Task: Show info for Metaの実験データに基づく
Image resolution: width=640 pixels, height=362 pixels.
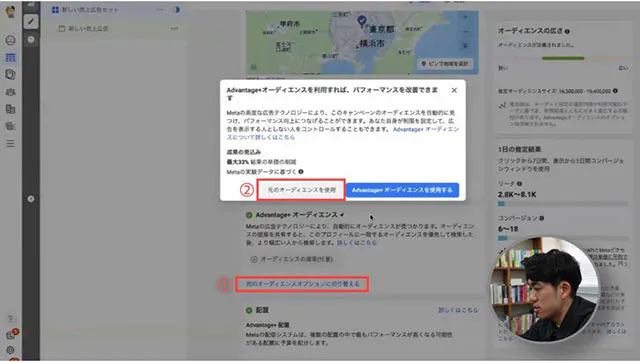Action: (x=301, y=172)
